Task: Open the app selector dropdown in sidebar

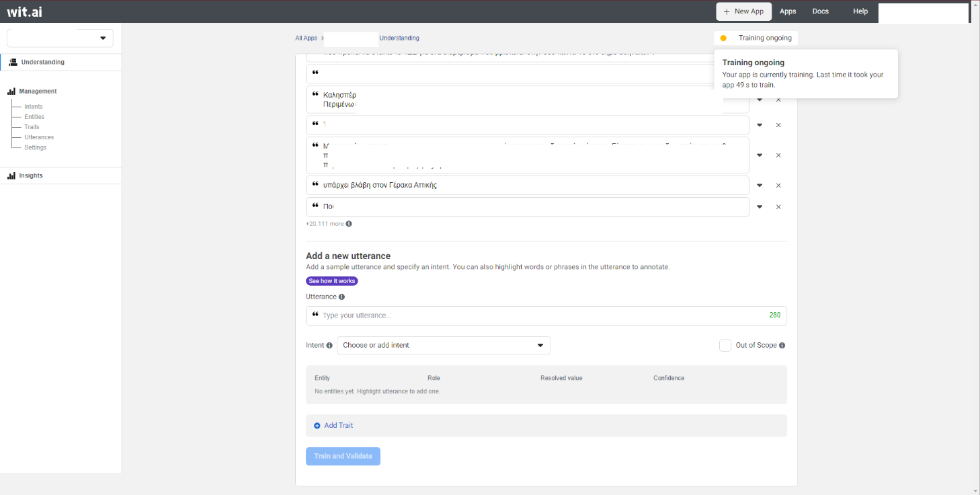Action: 60,38
